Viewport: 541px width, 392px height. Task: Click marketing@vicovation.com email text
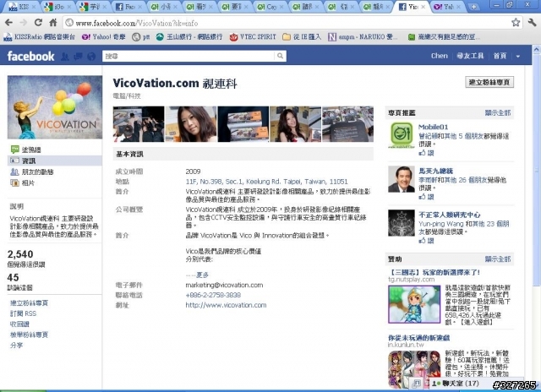coord(224,285)
